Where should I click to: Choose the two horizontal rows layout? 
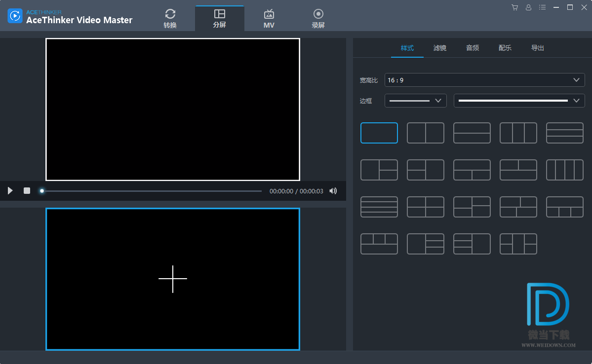472,133
